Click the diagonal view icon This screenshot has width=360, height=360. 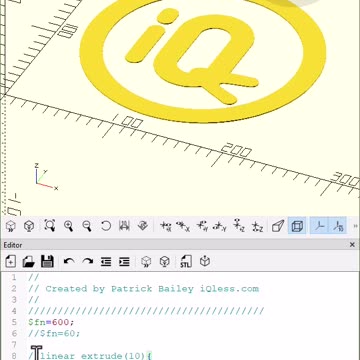(143, 226)
